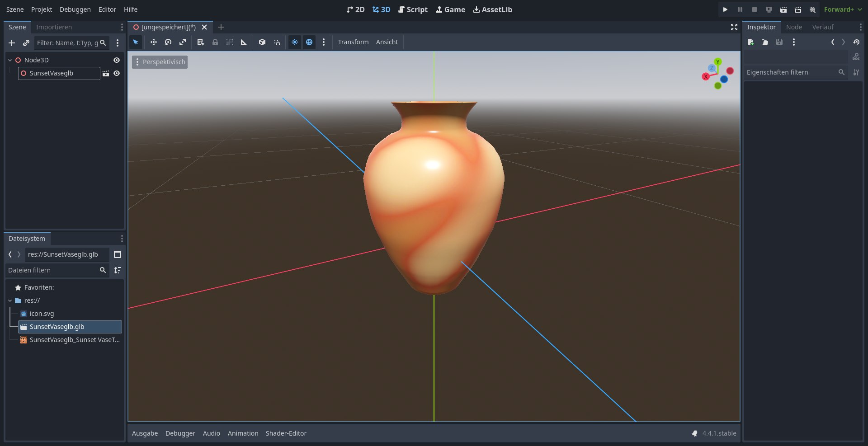Add a new node with the plus icon

click(12, 43)
